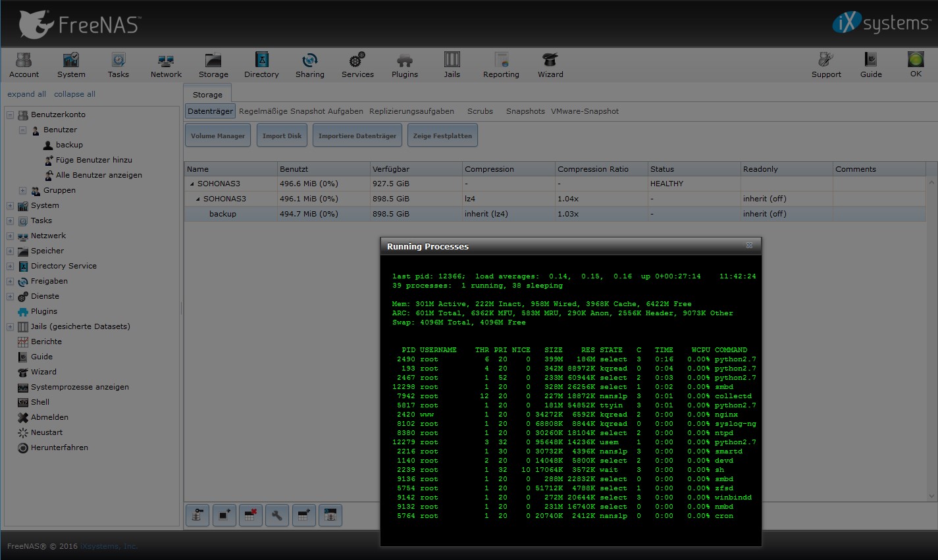This screenshot has height=560, width=938.
Task: Expand the Directory Service tree node
Action: click(x=10, y=266)
